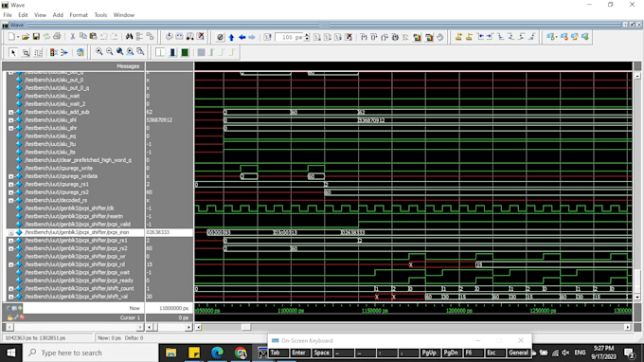Image resolution: width=644 pixels, height=362 pixels.
Task: Click the Copy toolbar icon
Action: 83,37
